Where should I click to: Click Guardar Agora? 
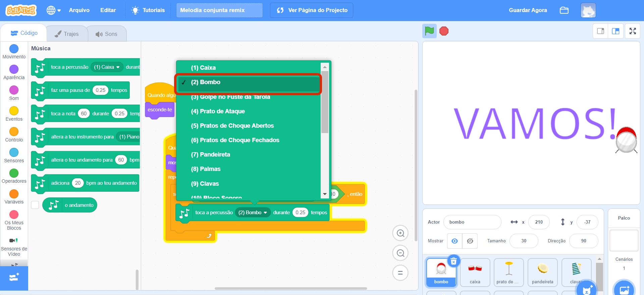[528, 10]
